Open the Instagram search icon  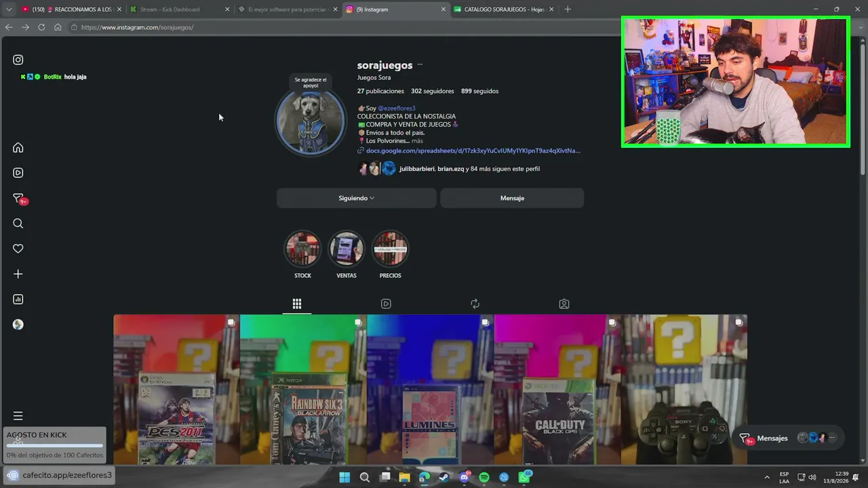pyautogui.click(x=18, y=224)
